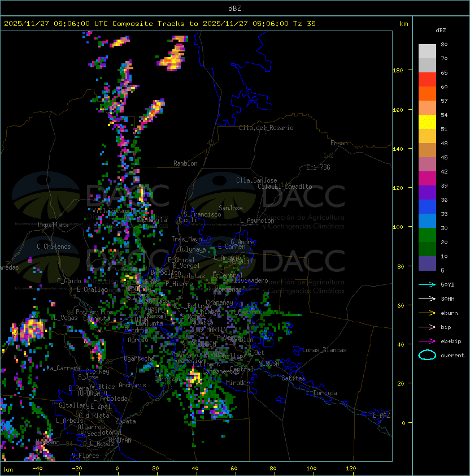Click the 'V_Flores' map label
Image resolution: width=470 pixels, height=476 pixels.
point(85,456)
